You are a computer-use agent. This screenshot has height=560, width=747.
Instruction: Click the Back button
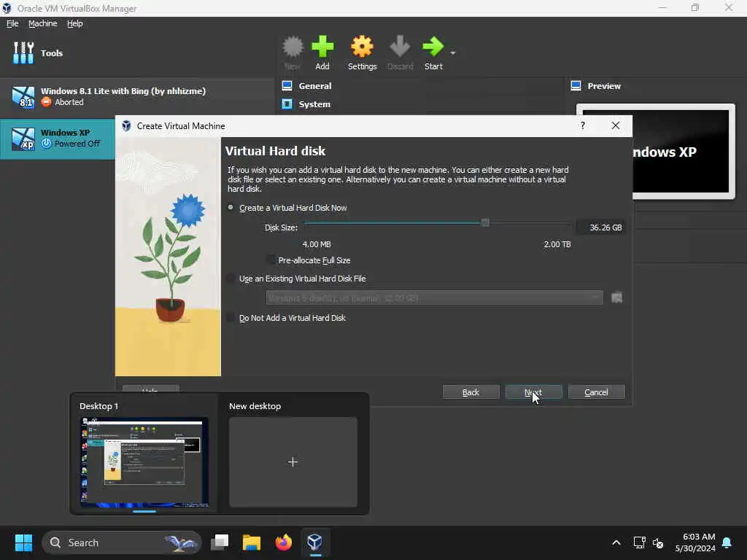point(471,392)
